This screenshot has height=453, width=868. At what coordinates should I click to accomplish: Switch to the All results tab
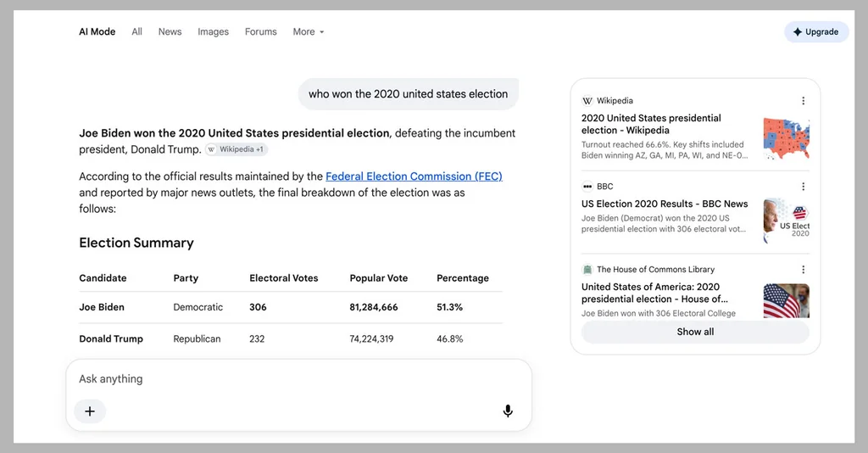click(136, 32)
